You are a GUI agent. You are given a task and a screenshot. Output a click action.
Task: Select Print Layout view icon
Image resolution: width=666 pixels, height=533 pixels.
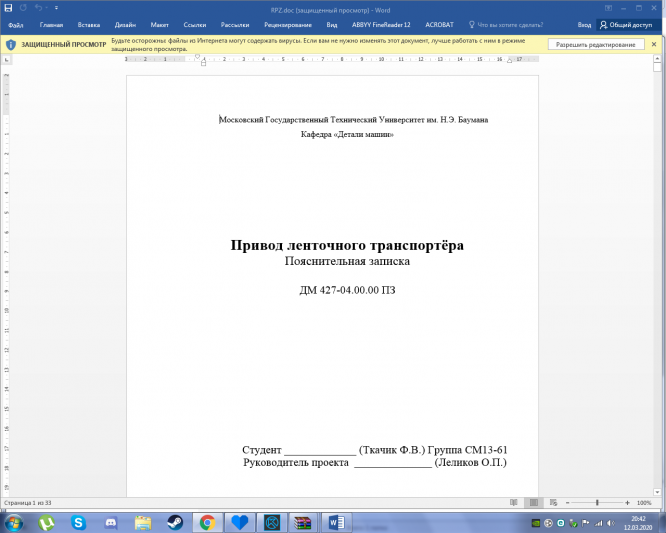tap(534, 503)
